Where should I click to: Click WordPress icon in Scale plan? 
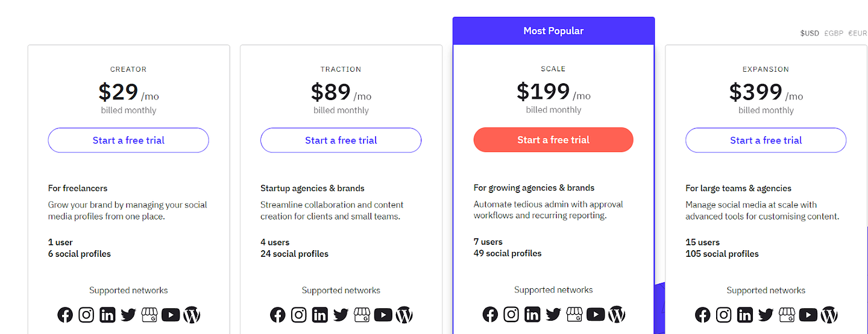coord(617,314)
